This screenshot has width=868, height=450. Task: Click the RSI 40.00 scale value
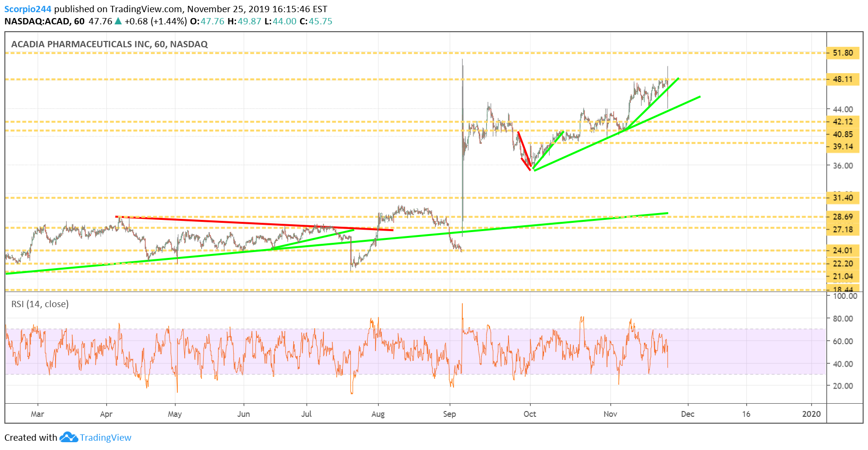(x=843, y=364)
